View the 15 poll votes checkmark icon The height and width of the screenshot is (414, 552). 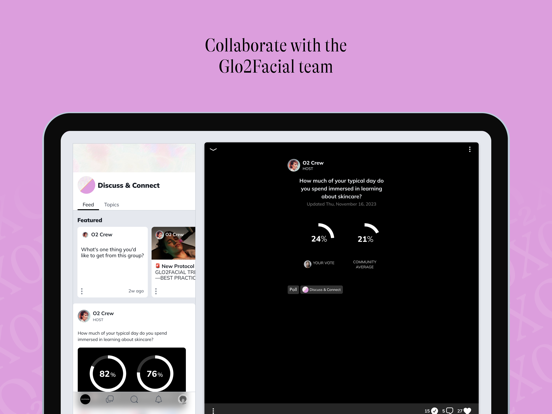[x=435, y=410]
